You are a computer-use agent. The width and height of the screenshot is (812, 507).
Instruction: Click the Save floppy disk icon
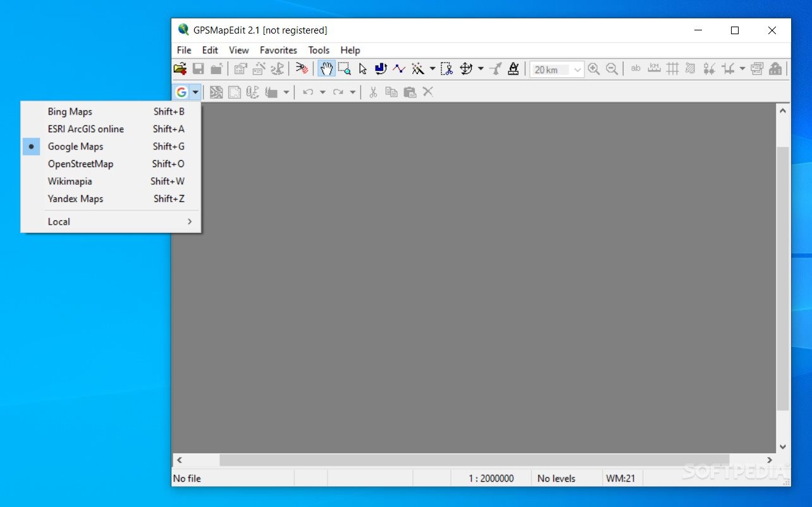point(198,69)
